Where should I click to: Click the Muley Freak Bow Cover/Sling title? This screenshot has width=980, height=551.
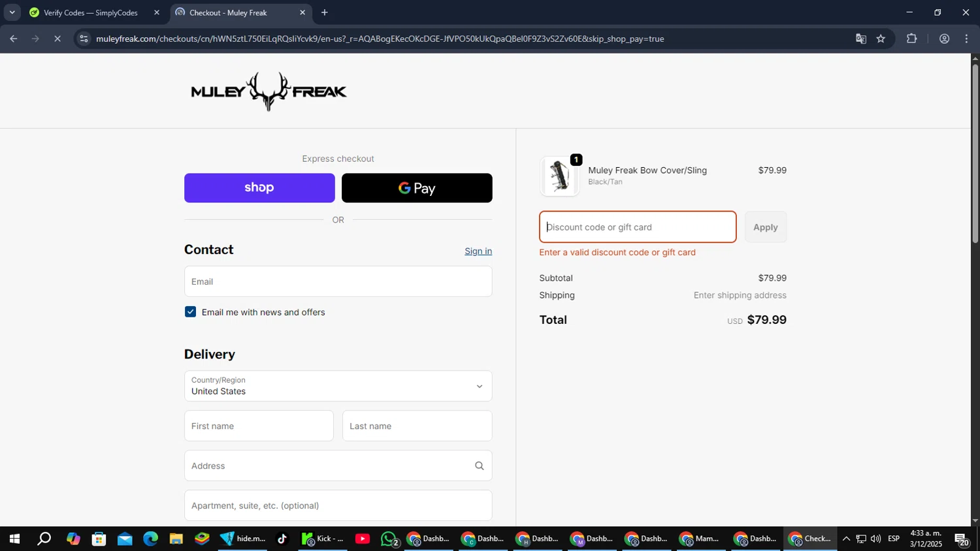click(647, 170)
